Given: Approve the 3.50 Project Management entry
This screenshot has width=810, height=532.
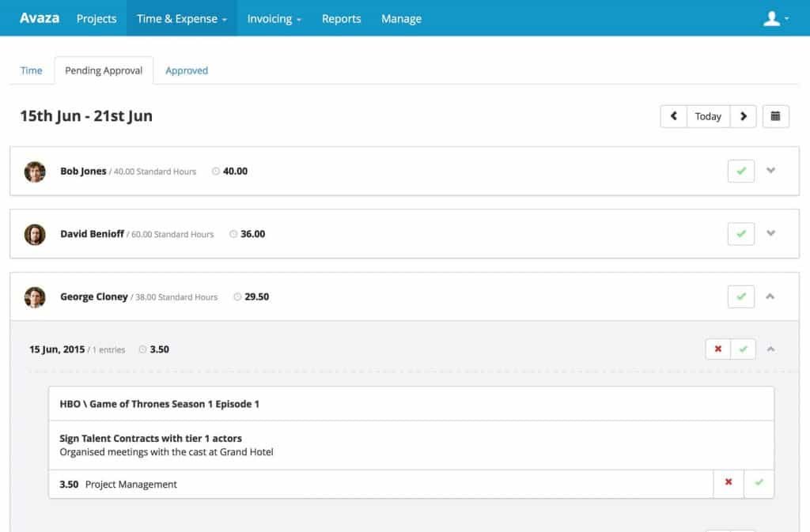Looking at the screenshot, I should click(x=759, y=483).
